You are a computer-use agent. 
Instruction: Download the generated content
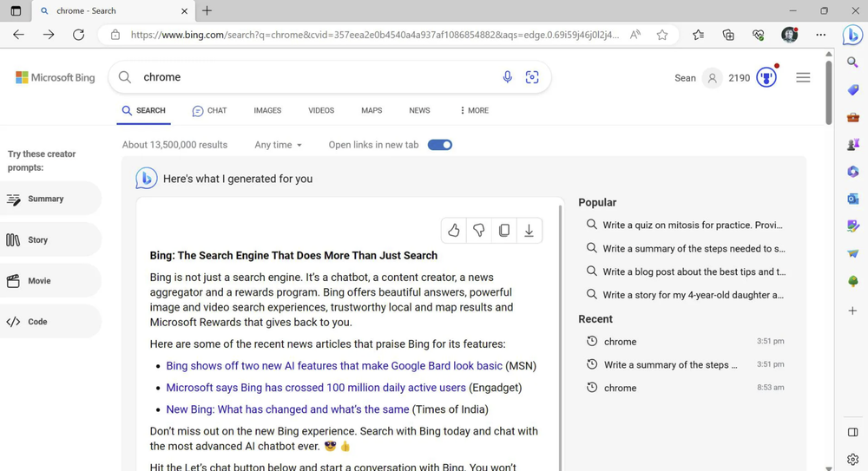point(529,230)
